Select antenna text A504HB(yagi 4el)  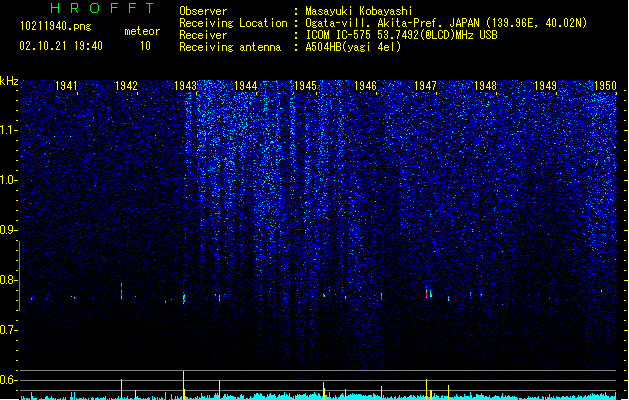(353, 47)
